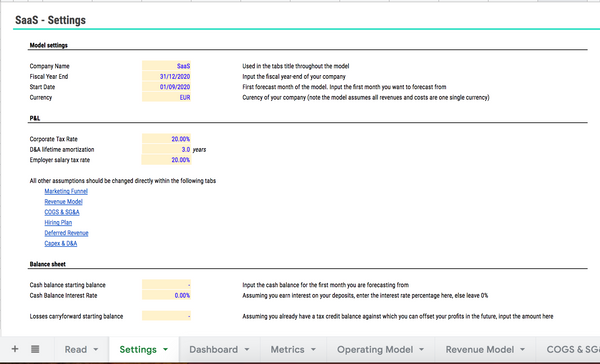Click 'Input the fiscal year-end' description

click(294, 76)
